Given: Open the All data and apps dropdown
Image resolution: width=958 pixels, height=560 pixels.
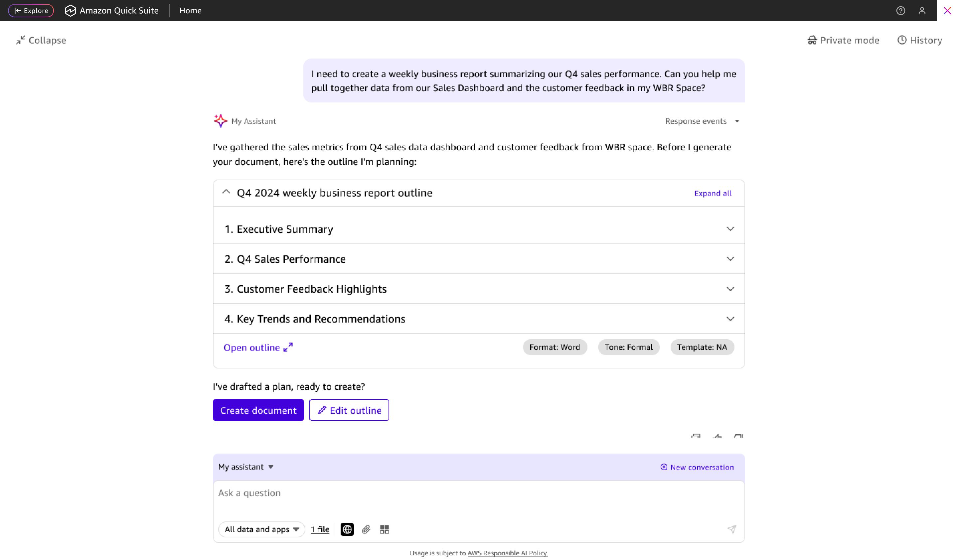Looking at the screenshot, I should [x=261, y=529].
